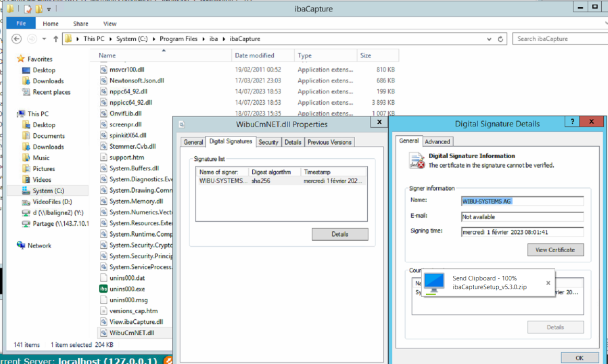608x364 pixels.
Task: Select This PC in navigation pane
Action: tap(38, 113)
